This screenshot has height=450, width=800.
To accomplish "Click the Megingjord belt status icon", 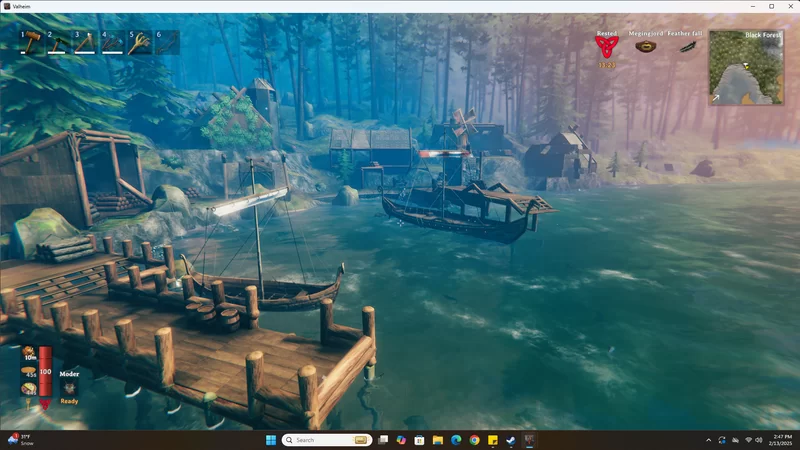I will click(x=645, y=47).
